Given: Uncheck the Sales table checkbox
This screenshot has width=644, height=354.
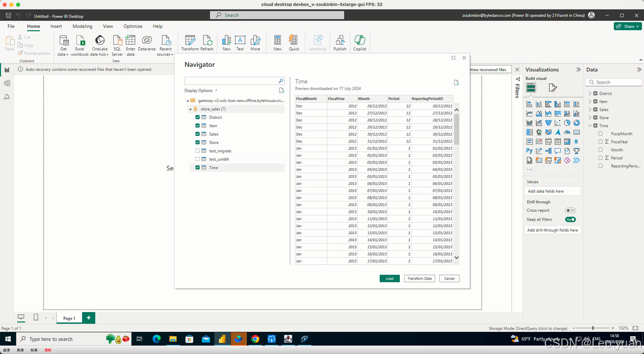Looking at the screenshot, I should click(x=197, y=134).
